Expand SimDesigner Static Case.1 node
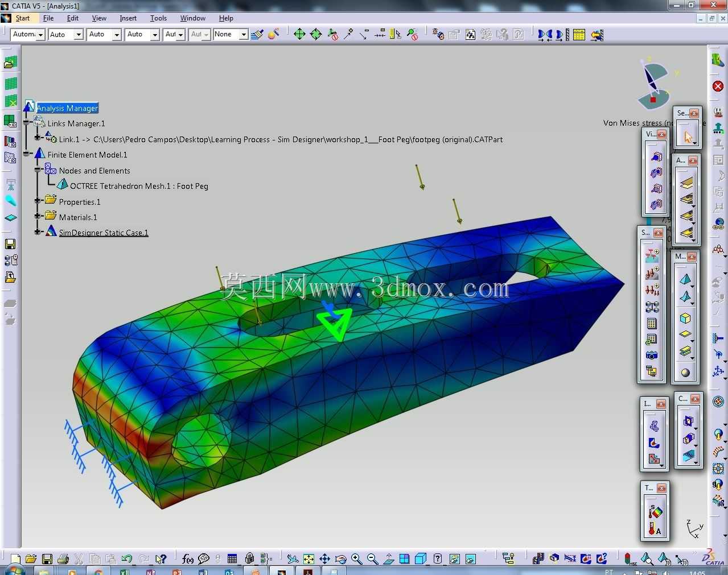The width and height of the screenshot is (728, 575). (38, 232)
